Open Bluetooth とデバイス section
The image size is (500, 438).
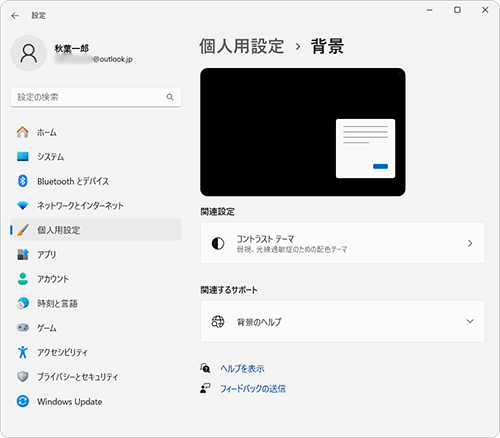point(96,181)
